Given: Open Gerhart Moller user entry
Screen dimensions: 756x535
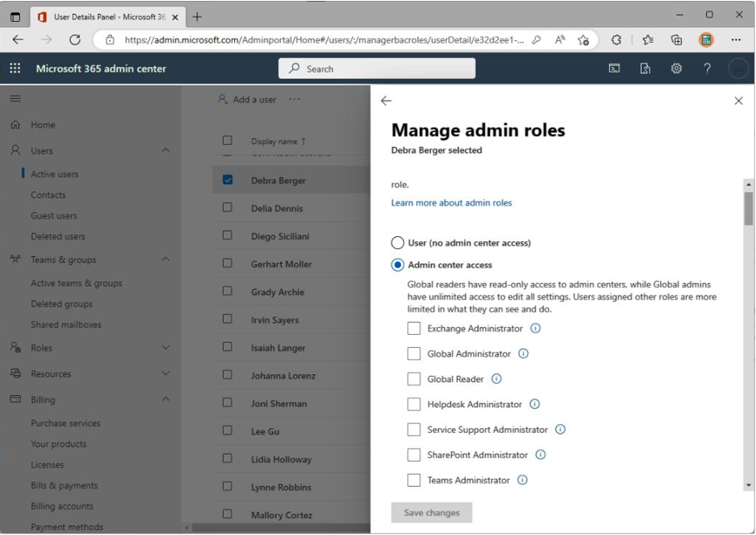Looking at the screenshot, I should (x=281, y=264).
